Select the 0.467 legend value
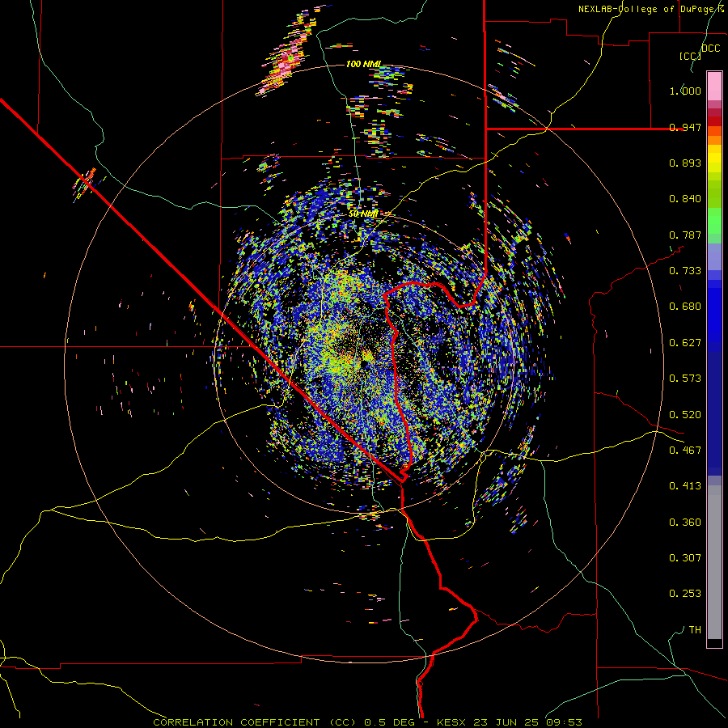728x728 pixels. point(685,451)
